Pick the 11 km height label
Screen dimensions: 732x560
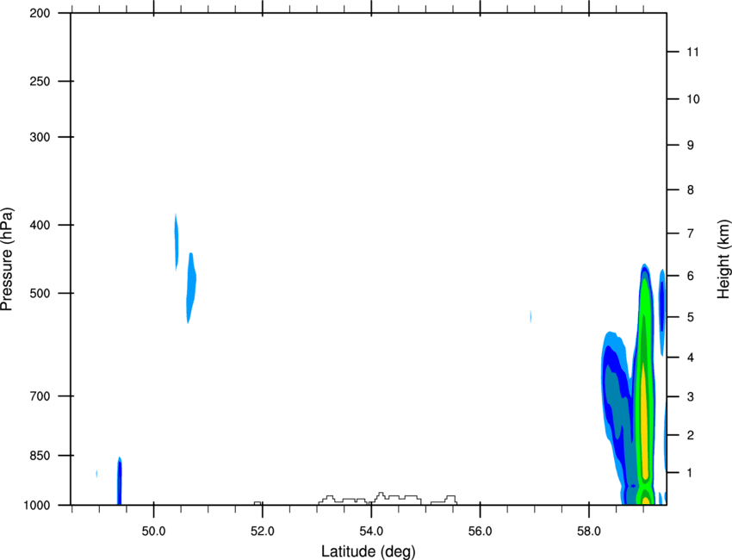click(692, 52)
